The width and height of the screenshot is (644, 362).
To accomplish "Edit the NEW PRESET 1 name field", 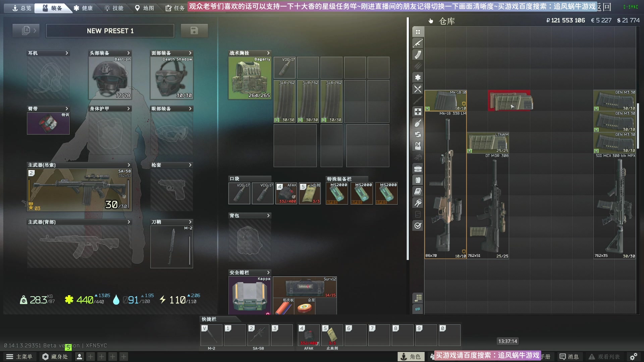I will click(110, 31).
